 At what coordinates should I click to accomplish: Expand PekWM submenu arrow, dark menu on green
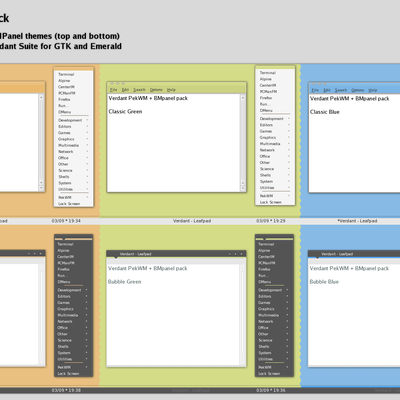click(x=287, y=367)
